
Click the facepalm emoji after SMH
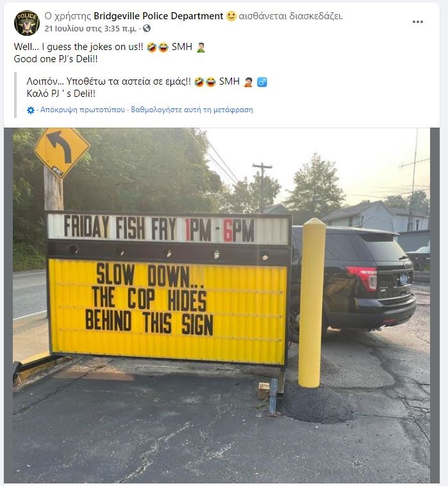point(201,47)
